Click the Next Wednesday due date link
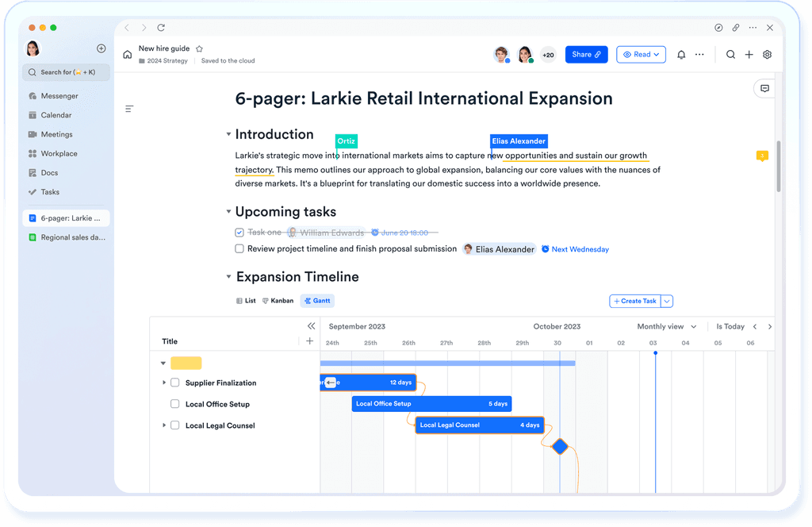812x527 pixels. click(x=580, y=248)
